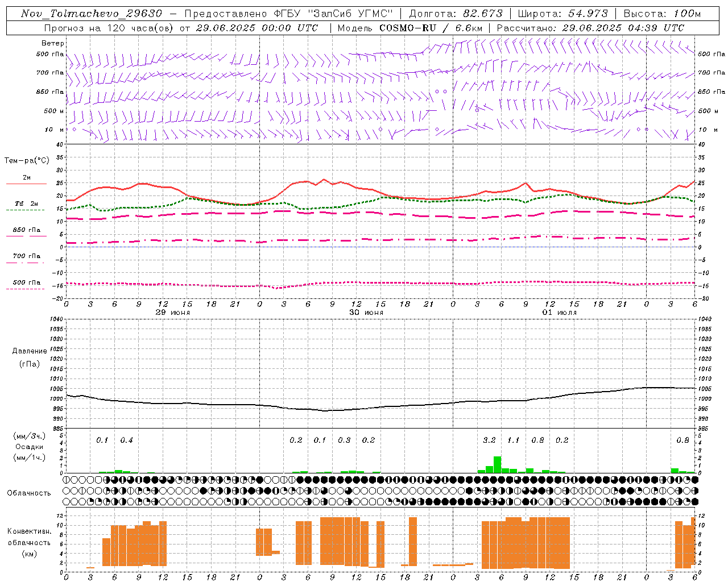728x582 pixels.
Task: Click the 1.1 precipitation value
Action: pos(514,440)
